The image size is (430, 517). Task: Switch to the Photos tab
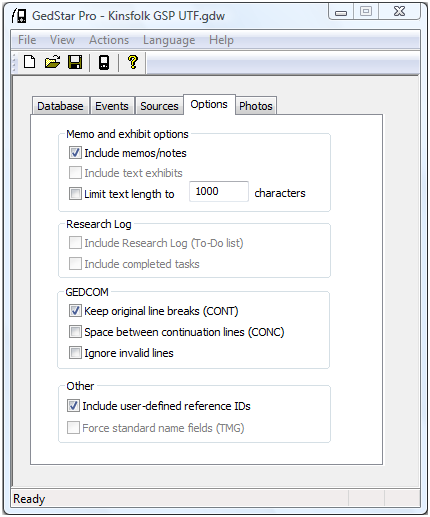(256, 106)
